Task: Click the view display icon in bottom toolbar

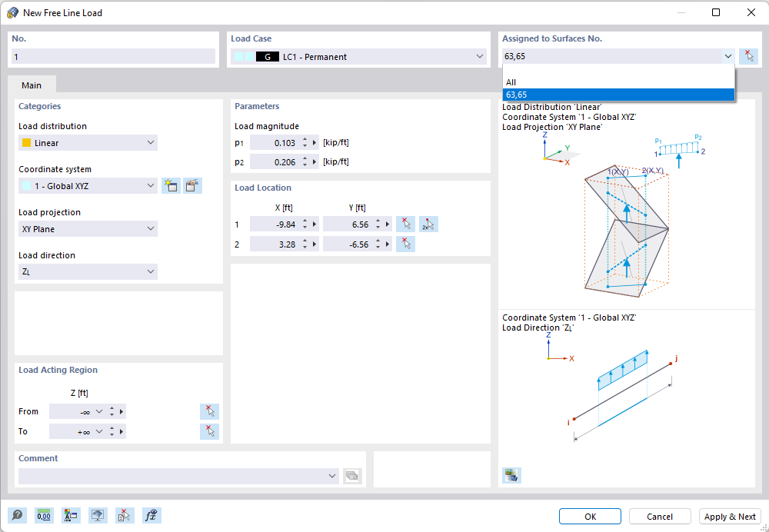Action: click(x=98, y=516)
